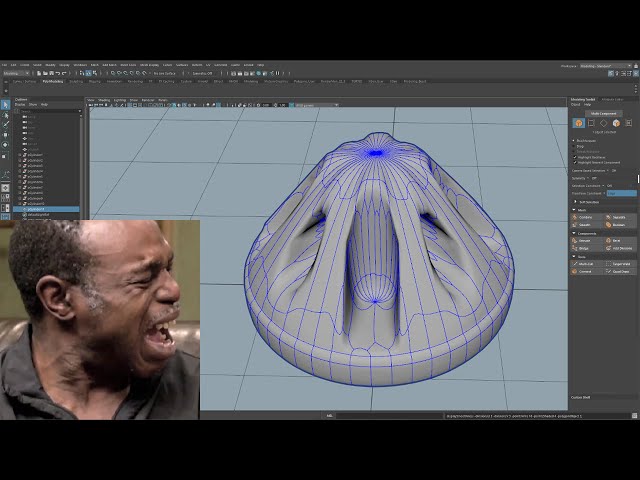Click the Bevel component tool

coord(619,241)
